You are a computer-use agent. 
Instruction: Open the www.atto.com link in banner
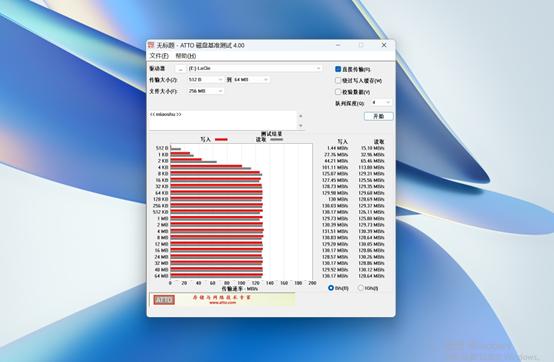point(222,303)
